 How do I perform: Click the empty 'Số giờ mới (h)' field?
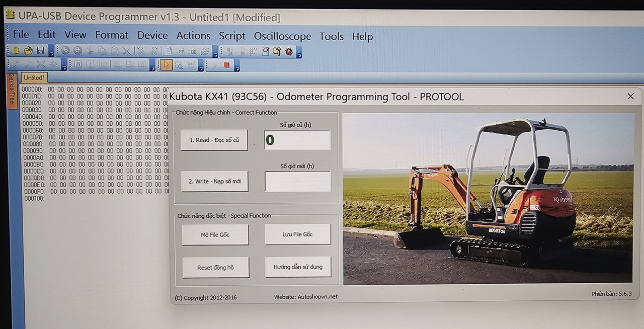click(x=298, y=181)
